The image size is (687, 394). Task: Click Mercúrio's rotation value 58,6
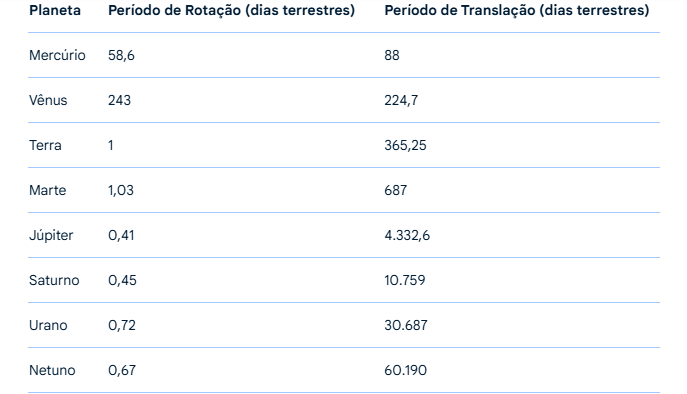(121, 56)
